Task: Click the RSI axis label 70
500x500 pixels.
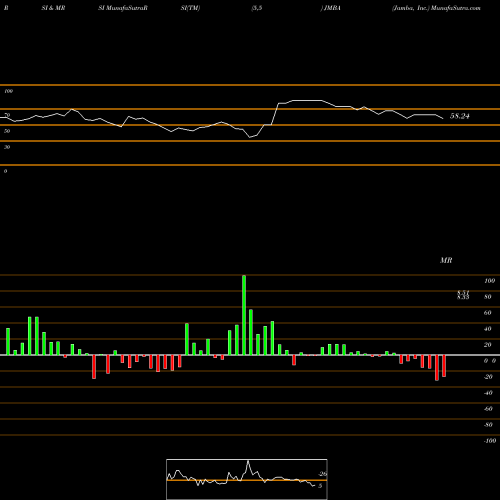Action: pos(7,115)
